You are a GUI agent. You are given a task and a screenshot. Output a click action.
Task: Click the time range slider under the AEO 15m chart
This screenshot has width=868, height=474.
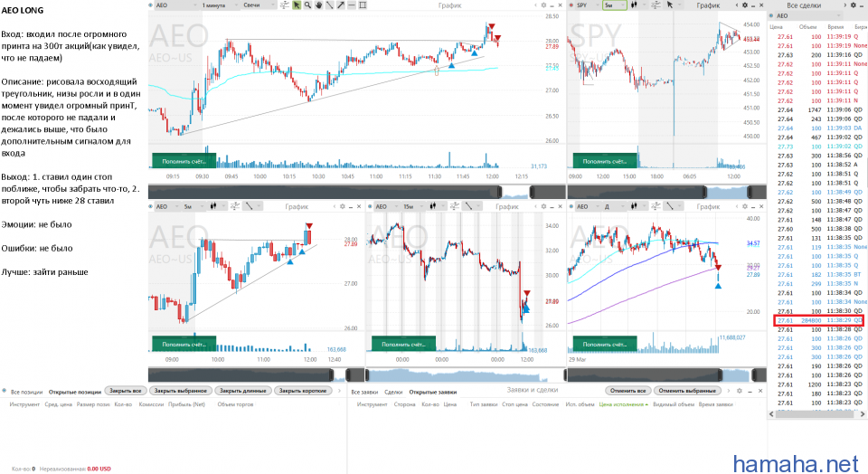[x=466, y=374]
